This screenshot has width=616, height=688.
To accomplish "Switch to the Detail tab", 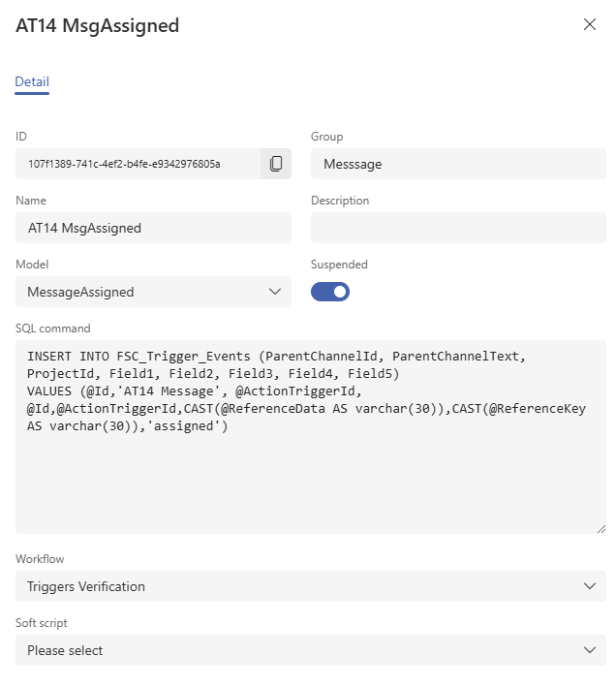I will click(32, 82).
